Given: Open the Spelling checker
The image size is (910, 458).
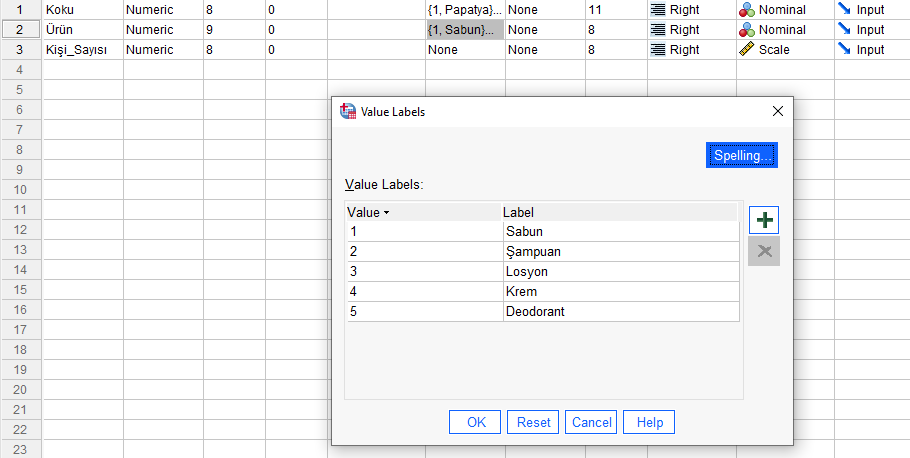Looking at the screenshot, I should pos(741,156).
